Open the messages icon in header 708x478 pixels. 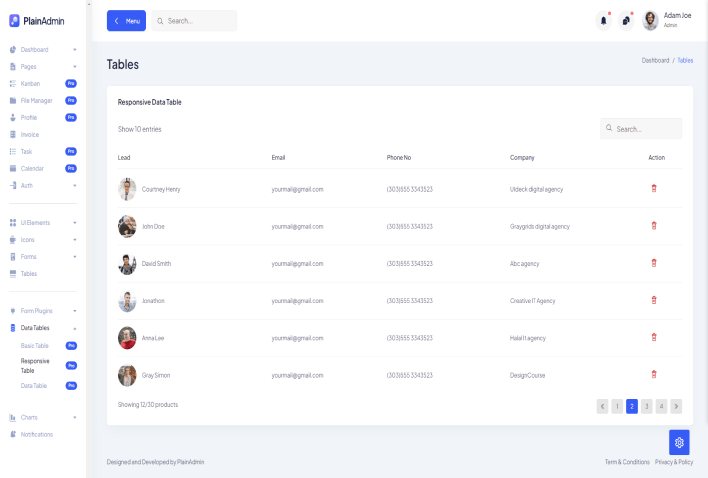click(x=626, y=20)
